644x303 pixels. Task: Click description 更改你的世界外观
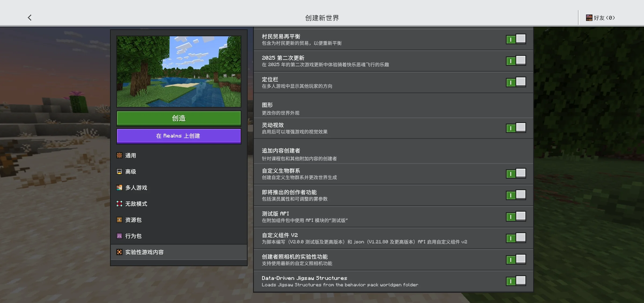pyautogui.click(x=281, y=113)
